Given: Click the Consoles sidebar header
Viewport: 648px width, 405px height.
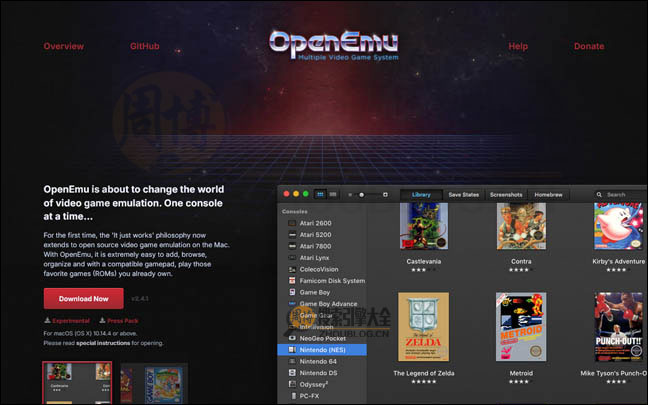Looking at the screenshot, I should 295,212.
